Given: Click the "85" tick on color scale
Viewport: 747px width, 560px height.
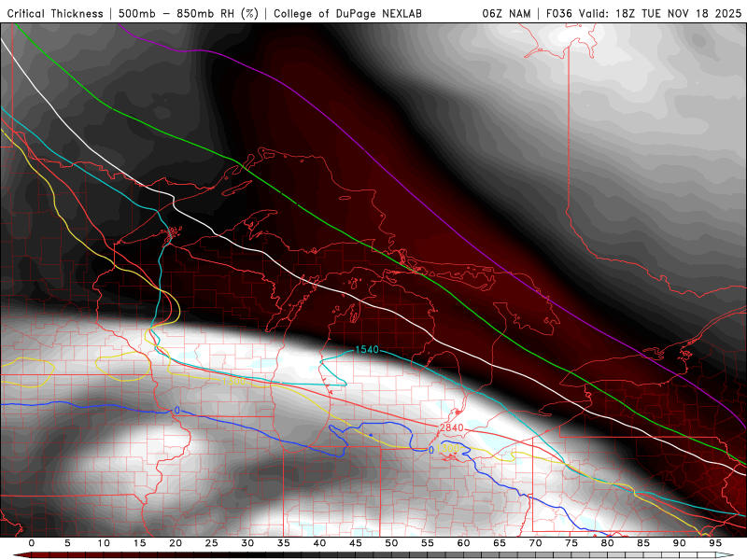Looking at the screenshot, I should pos(643,543).
